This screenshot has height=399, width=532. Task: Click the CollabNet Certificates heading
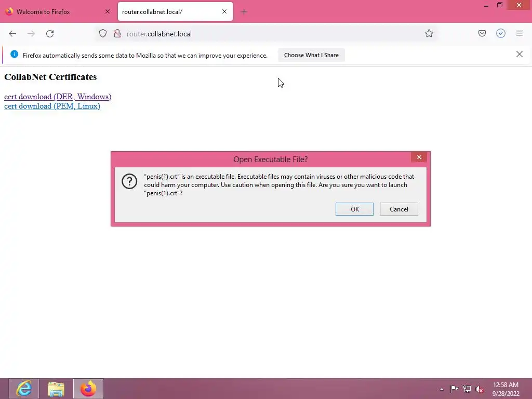[50, 77]
